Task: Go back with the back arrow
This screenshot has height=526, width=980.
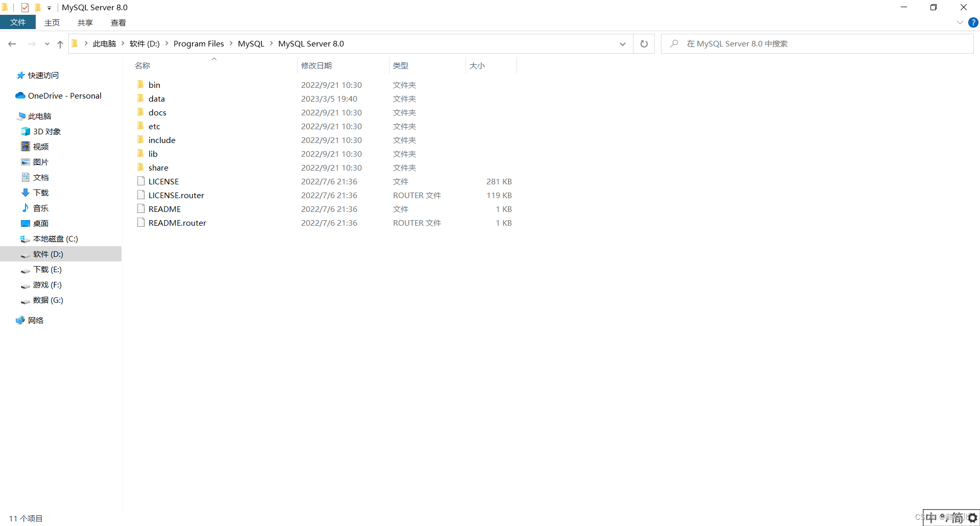Action: (12, 44)
